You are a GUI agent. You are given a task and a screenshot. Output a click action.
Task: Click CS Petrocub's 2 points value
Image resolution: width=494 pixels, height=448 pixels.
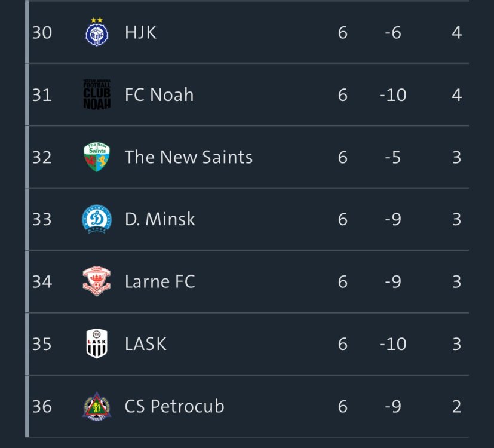point(456,406)
